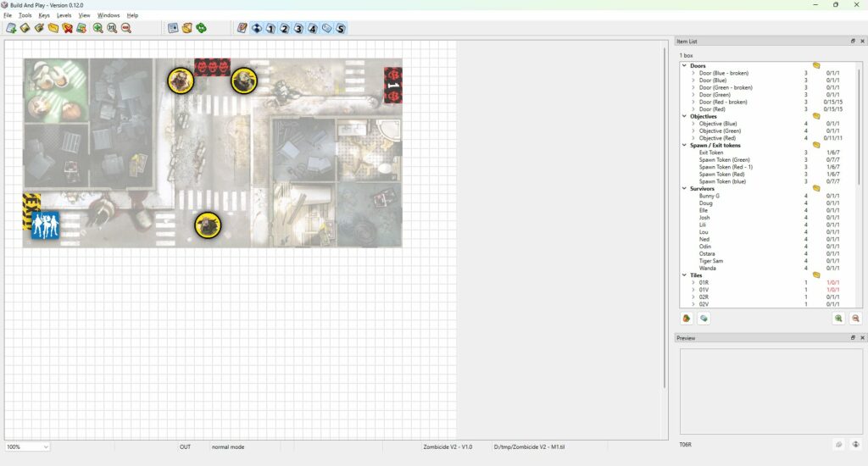
Task: Float the Item List panel
Action: pyautogui.click(x=853, y=41)
